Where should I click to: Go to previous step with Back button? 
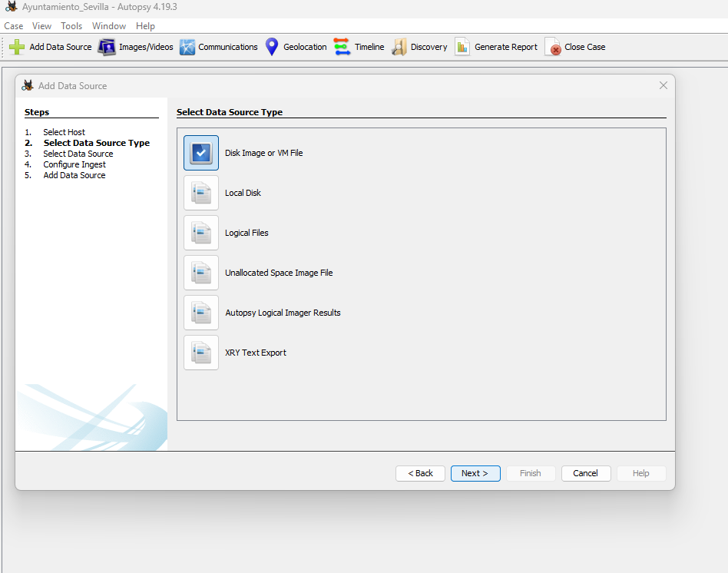click(420, 473)
